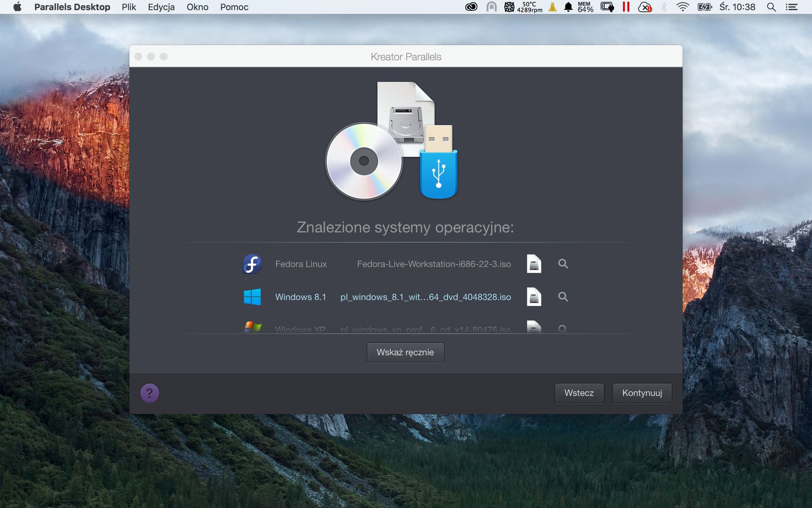Reveal Fedora ISO with magnifier icon
This screenshot has height=508, width=812.
point(563,264)
